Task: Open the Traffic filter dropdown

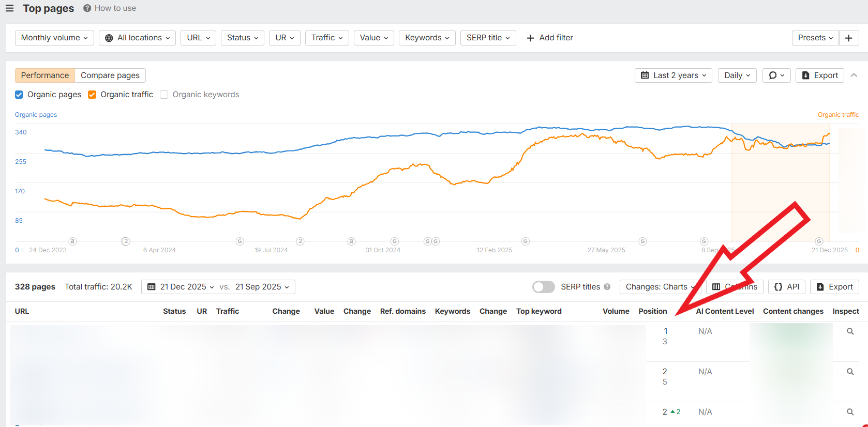Action: pos(327,38)
